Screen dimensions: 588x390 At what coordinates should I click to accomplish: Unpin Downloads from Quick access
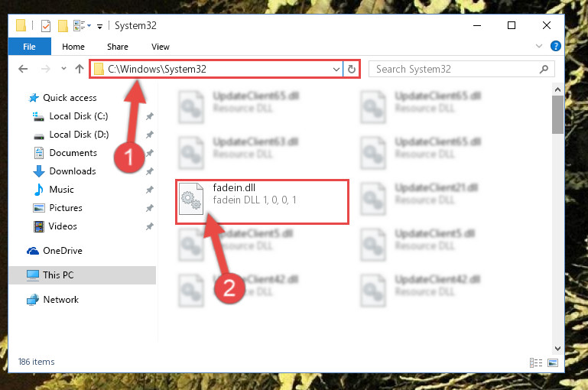150,171
